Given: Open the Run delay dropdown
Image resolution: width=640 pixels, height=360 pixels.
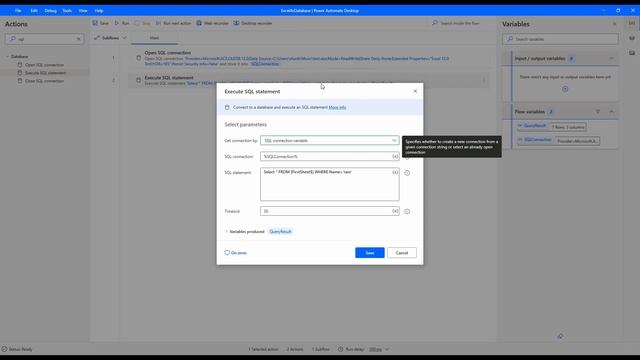Looking at the screenshot, I should pyautogui.click(x=379, y=349).
